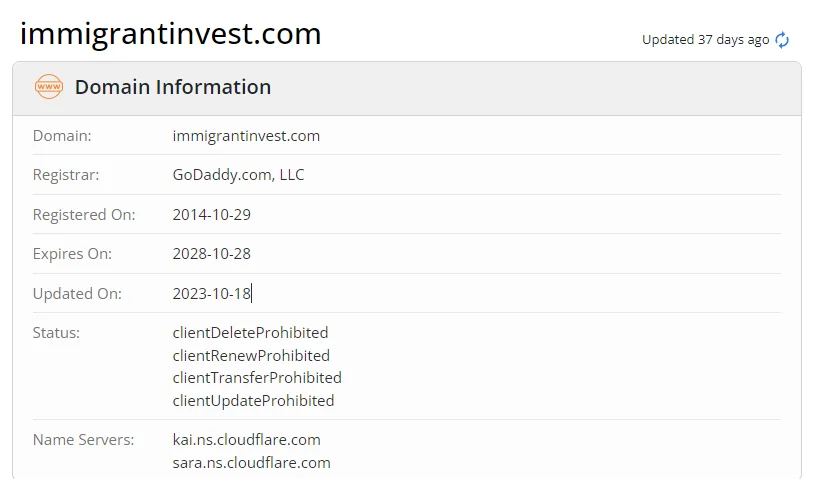
Task: Click the clientDeleteProhibited status
Action: click(x=250, y=333)
